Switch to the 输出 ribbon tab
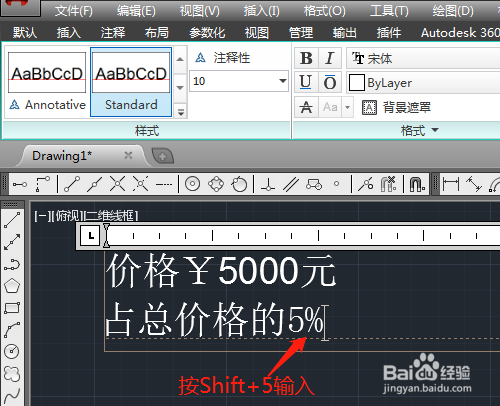 344,33
